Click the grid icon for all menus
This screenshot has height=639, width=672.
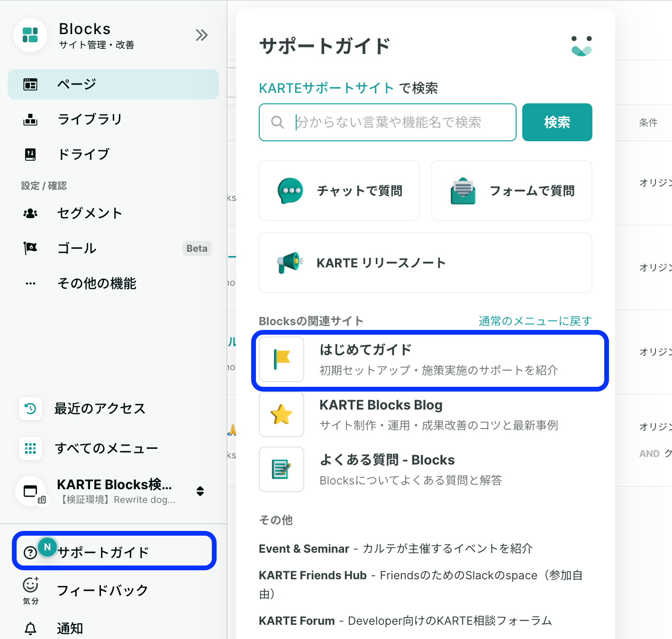(x=30, y=448)
